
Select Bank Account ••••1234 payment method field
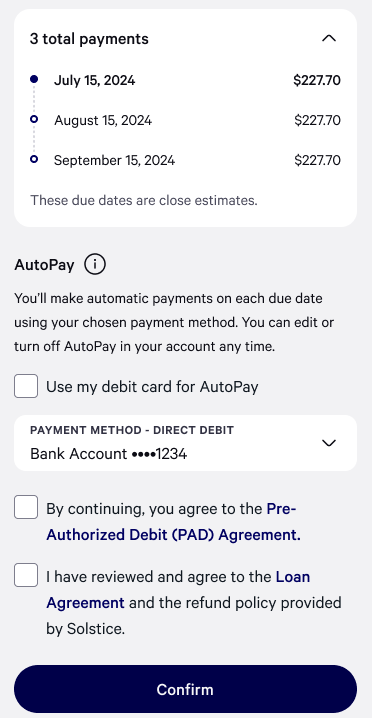tap(186, 443)
